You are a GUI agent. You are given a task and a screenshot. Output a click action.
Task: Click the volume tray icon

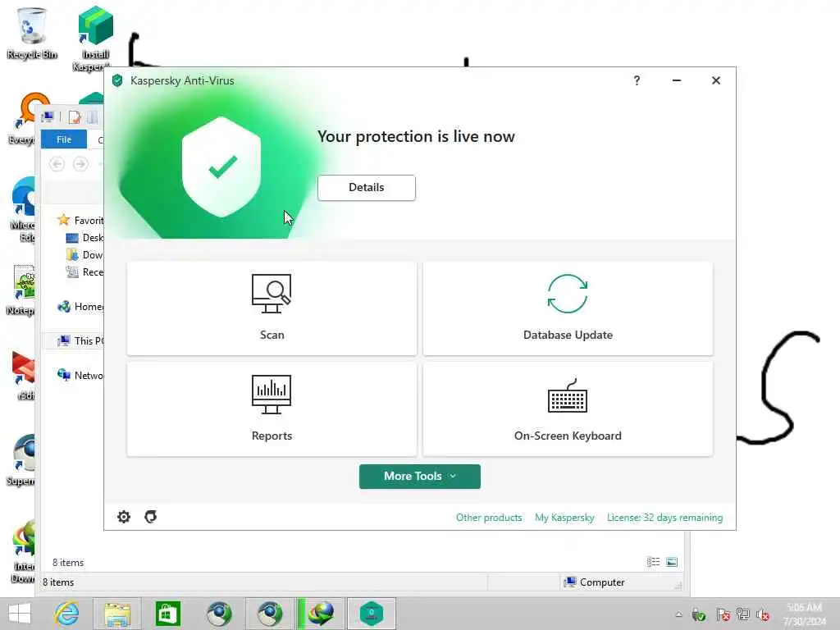[x=763, y=614]
